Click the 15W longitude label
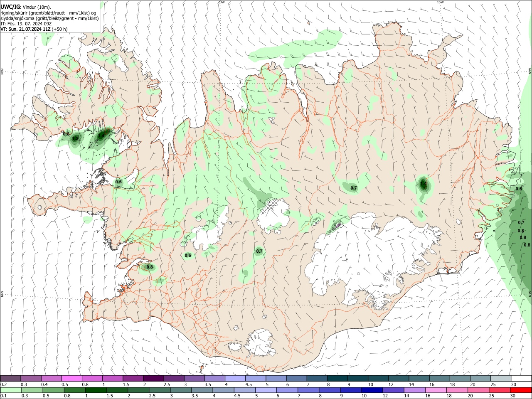The image size is (532, 399). pos(440,2)
